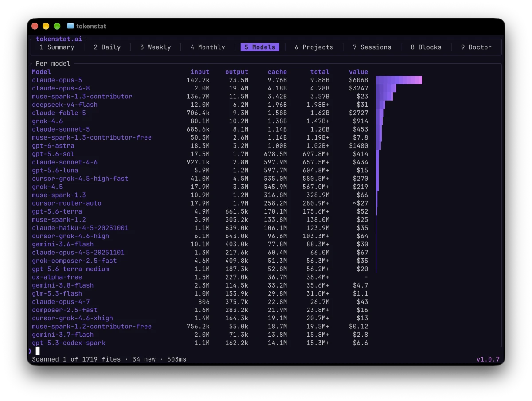Click the $3247 value cell

(358, 88)
